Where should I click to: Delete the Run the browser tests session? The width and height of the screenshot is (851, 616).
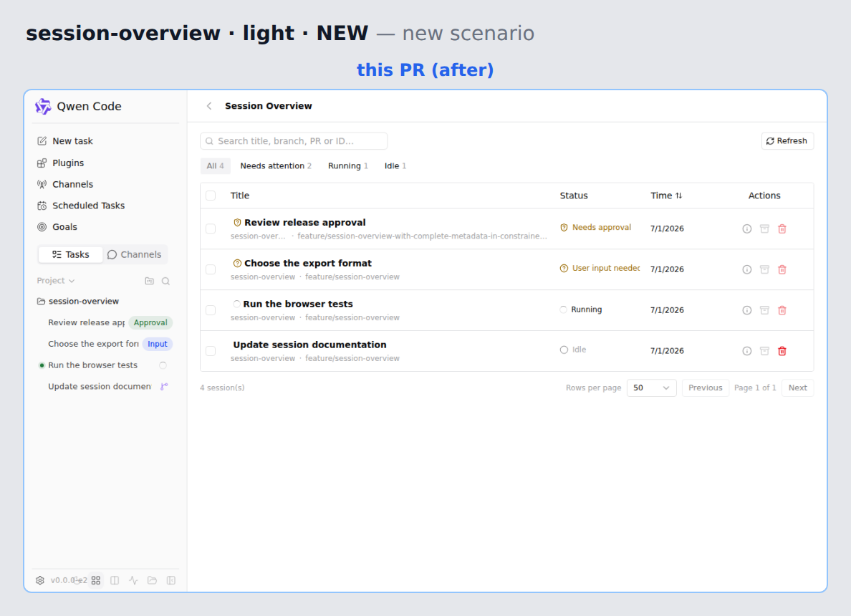782,310
